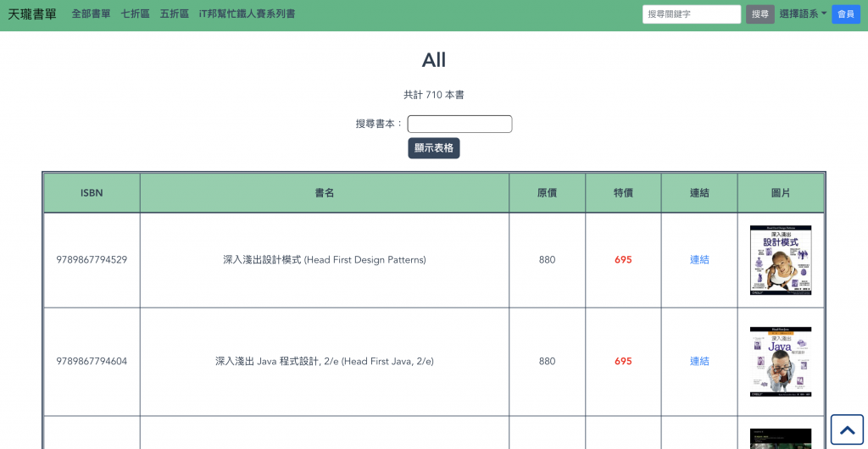The image size is (868, 449).
Task: Click the blue 會員 button
Action: pyautogui.click(x=846, y=14)
